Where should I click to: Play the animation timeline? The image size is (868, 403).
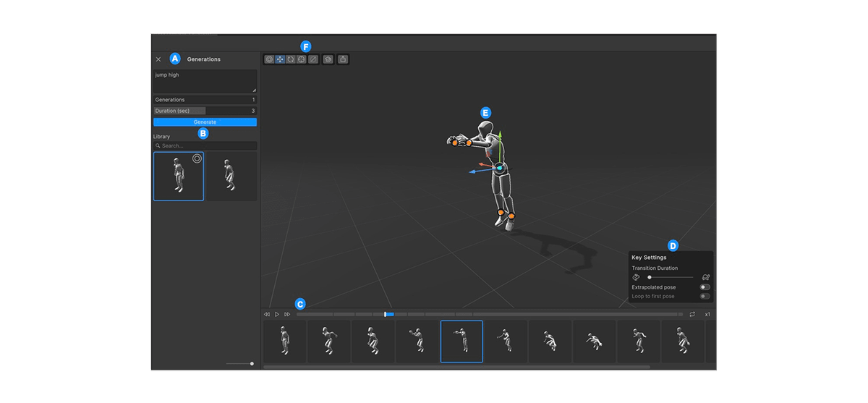tap(277, 315)
